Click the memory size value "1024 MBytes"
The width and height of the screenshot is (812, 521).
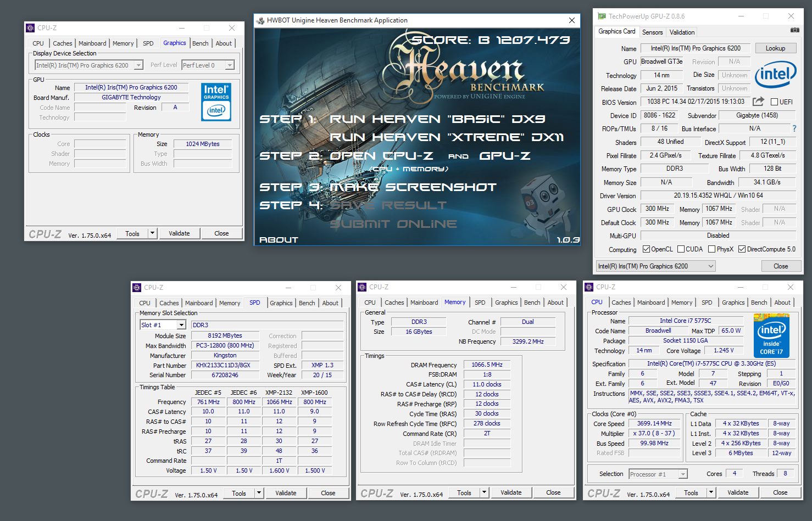203,144
